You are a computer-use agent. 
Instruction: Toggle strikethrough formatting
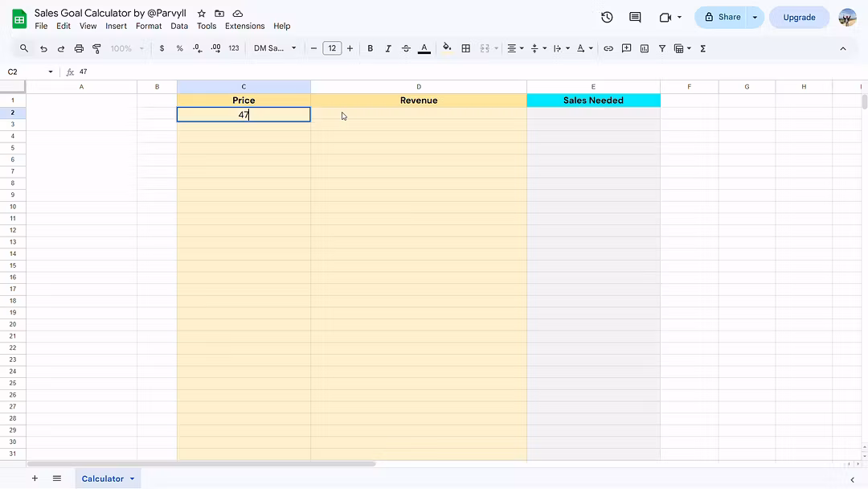pyautogui.click(x=406, y=48)
